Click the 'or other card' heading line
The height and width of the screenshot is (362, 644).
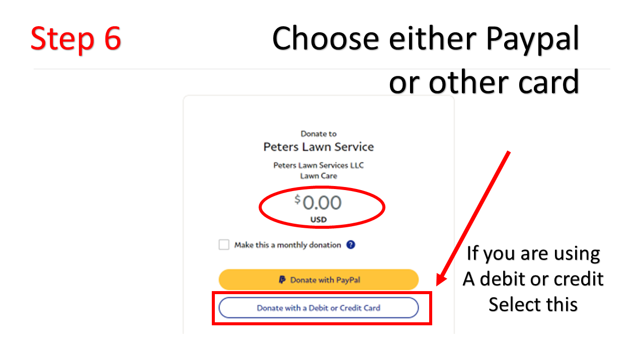coord(484,81)
